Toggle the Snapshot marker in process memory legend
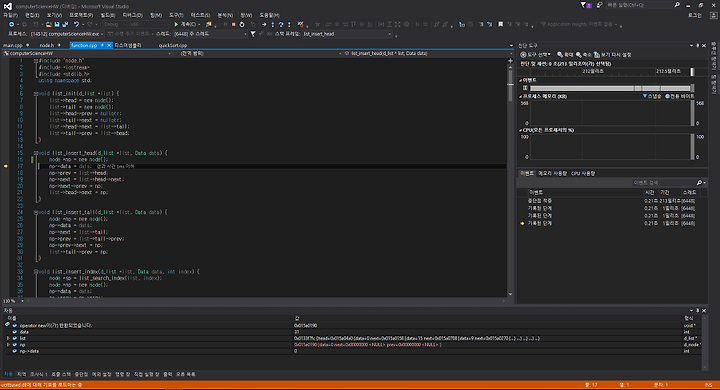 point(652,96)
